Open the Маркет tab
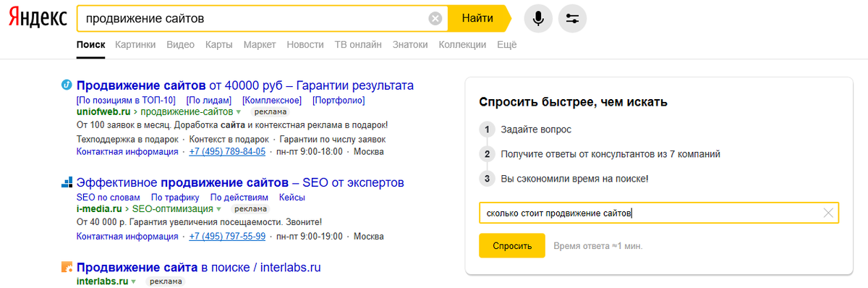868x288 pixels. [260, 45]
